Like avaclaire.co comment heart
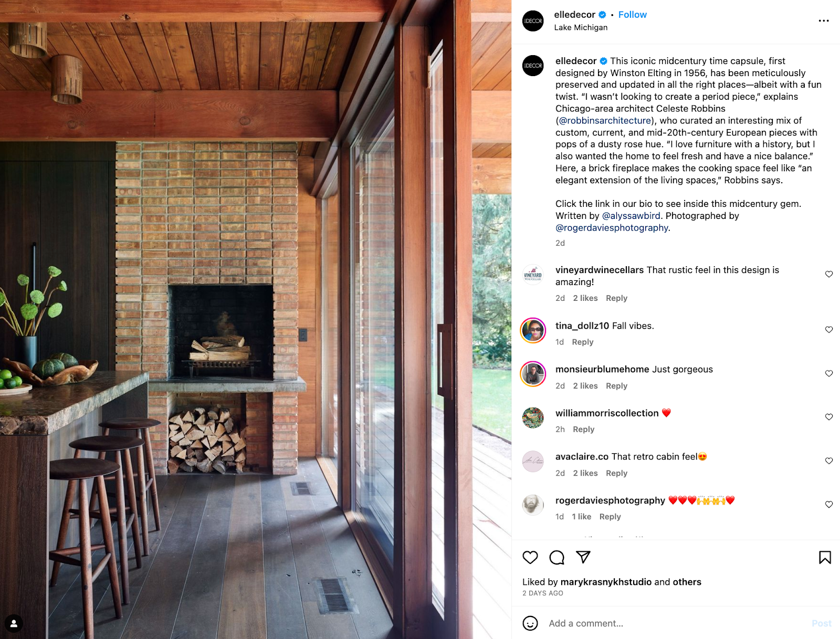The width and height of the screenshot is (840, 639). [829, 460]
